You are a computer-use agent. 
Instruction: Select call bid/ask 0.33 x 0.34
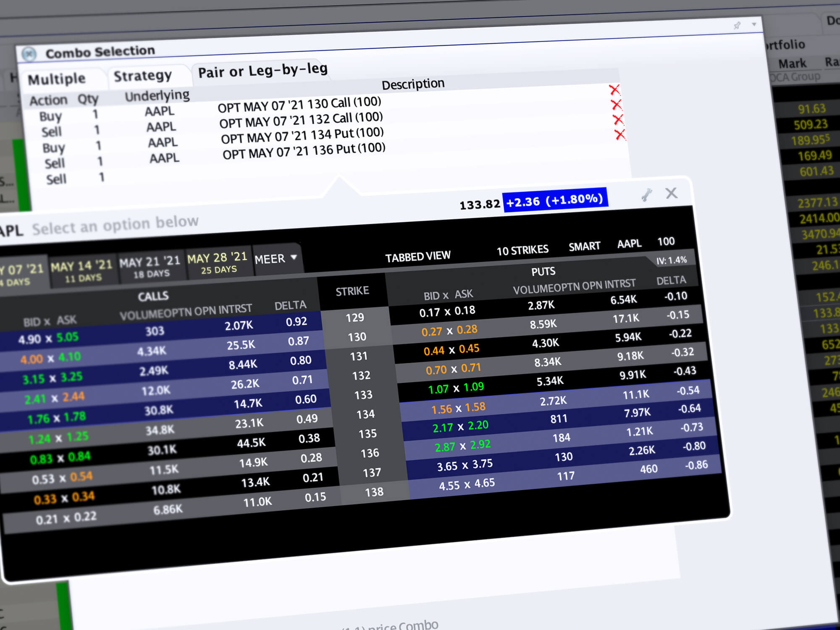[64, 498]
